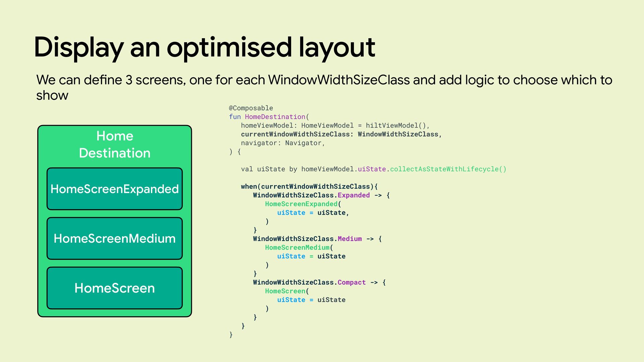Click the 'navigator: Navigator,' parameter line
The width and height of the screenshot is (644, 362).
283,143
